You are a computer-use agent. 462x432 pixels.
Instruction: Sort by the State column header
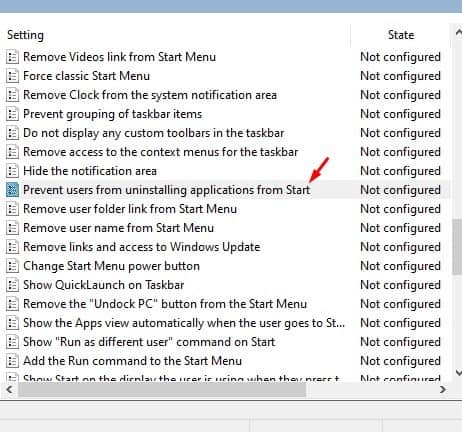click(x=401, y=35)
